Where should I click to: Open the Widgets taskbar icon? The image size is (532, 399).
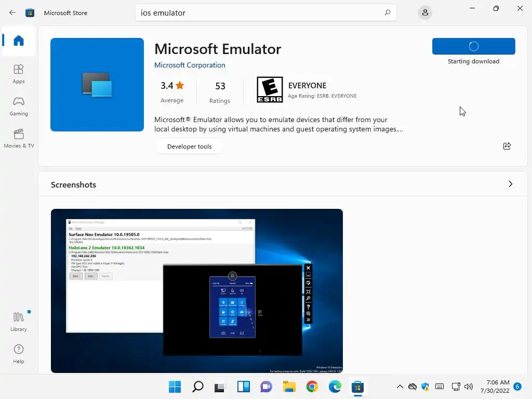244,387
